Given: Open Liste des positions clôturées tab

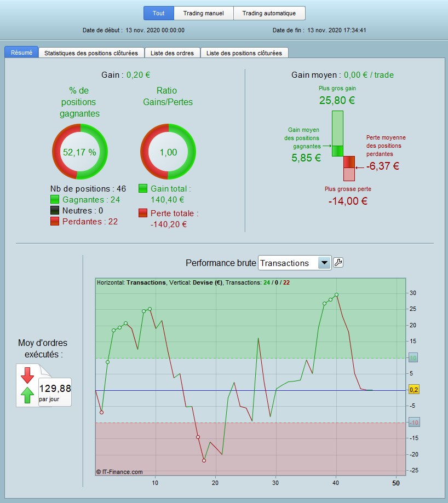Looking at the screenshot, I should click(244, 53).
